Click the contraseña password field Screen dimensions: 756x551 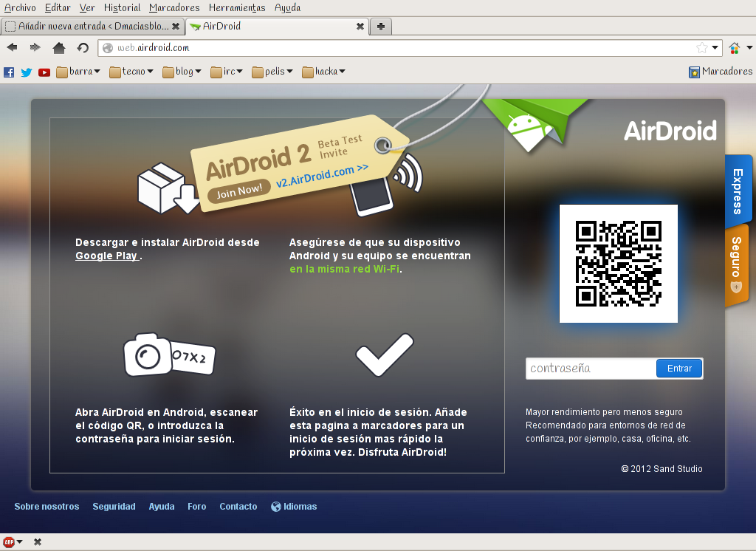coord(591,369)
